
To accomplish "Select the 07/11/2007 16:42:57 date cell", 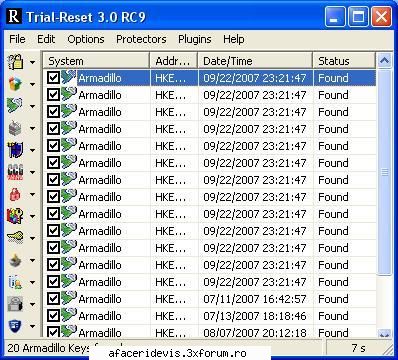I will (255, 299).
